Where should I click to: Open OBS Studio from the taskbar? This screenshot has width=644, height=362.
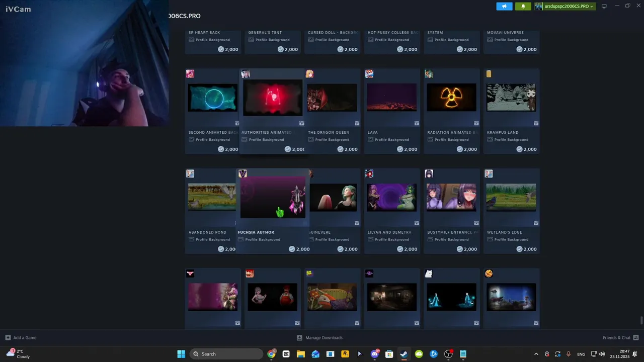(448, 354)
